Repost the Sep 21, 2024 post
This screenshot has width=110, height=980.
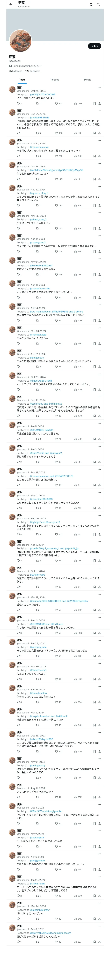point(38,133)
